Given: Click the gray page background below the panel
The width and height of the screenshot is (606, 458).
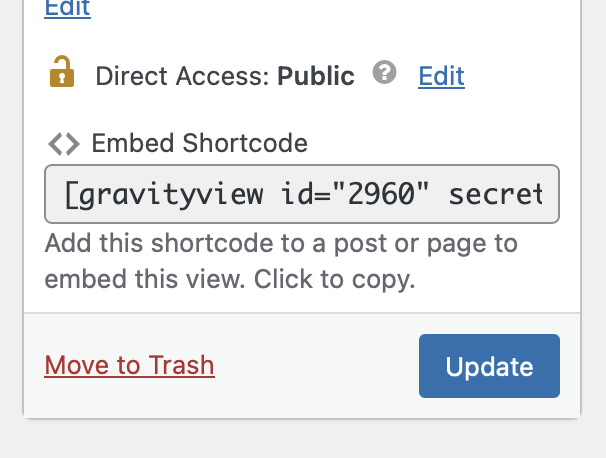Looking at the screenshot, I should tap(300, 438).
